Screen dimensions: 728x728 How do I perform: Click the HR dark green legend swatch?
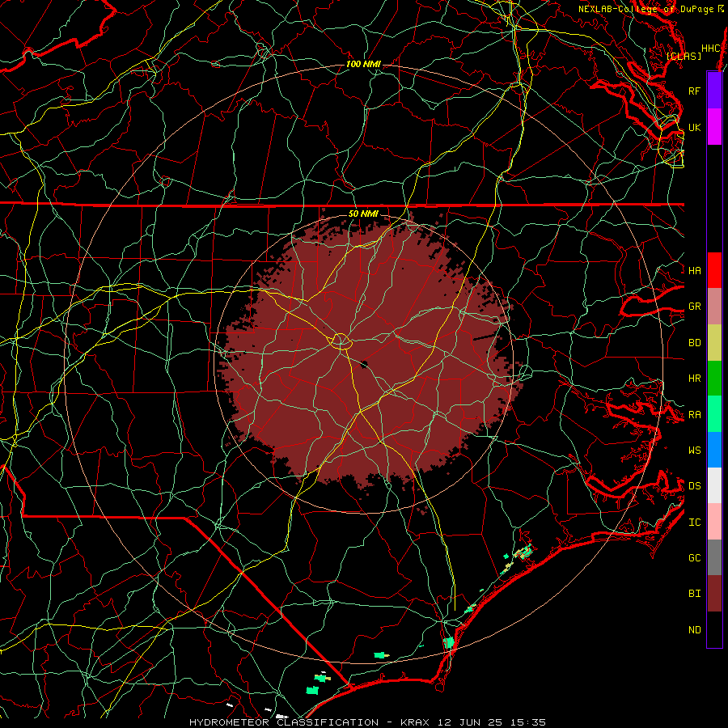[x=714, y=379]
